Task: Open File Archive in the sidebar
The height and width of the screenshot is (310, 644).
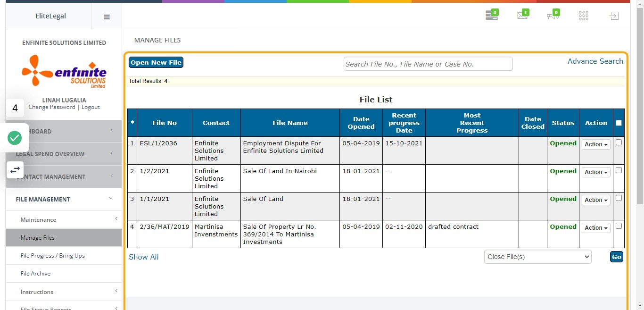Action: coord(64,274)
